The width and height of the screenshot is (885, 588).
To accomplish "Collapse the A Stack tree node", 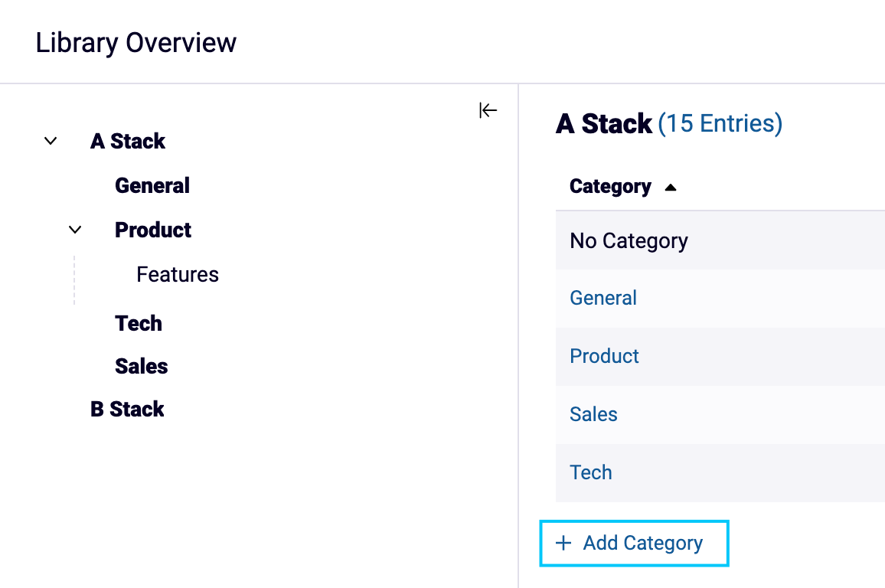I will click(x=51, y=141).
